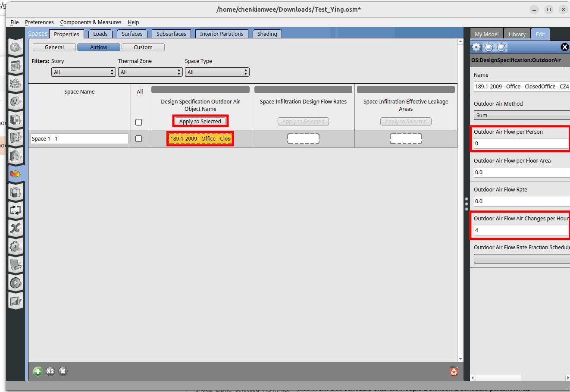Open the Results Summary bar chart icon
The image size is (570, 392).
pos(16,301)
